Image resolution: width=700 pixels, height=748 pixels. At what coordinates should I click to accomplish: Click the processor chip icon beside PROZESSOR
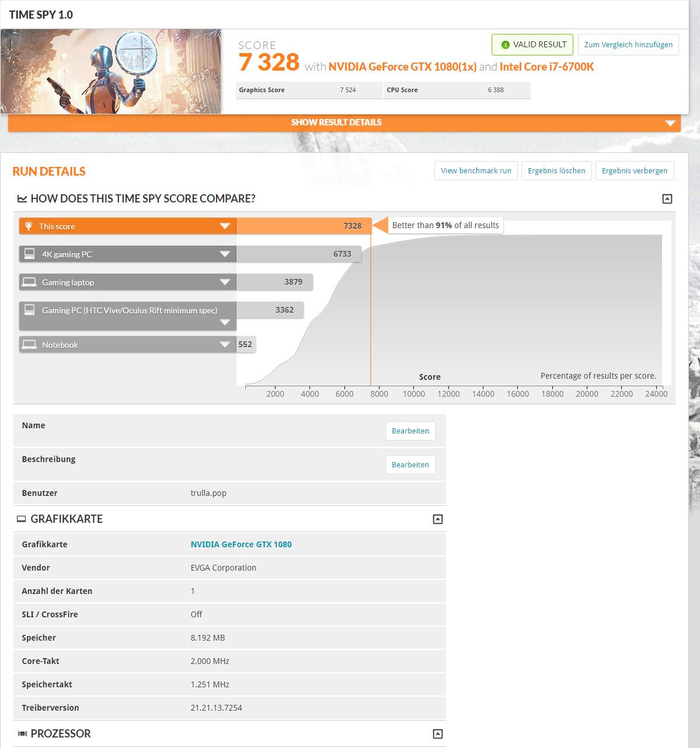(x=22, y=733)
